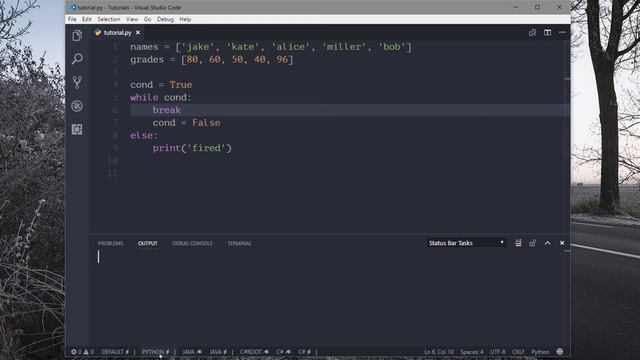Open the Explorer view in activity bar

point(77,36)
